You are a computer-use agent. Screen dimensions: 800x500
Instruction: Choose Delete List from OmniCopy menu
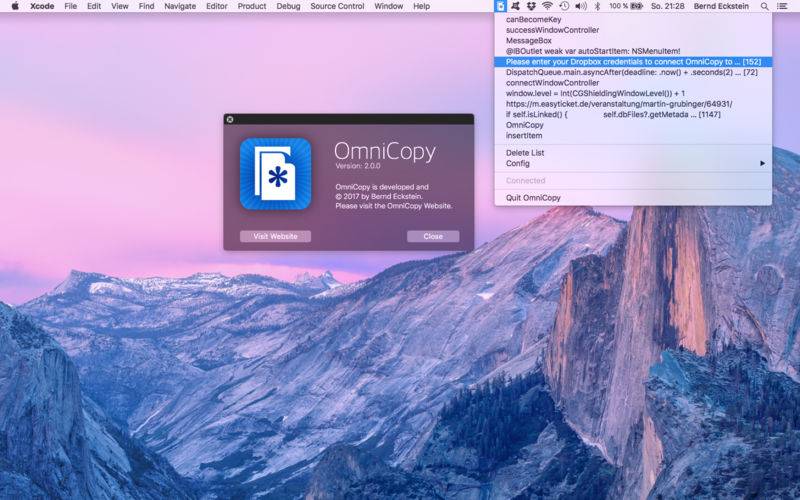(633, 153)
